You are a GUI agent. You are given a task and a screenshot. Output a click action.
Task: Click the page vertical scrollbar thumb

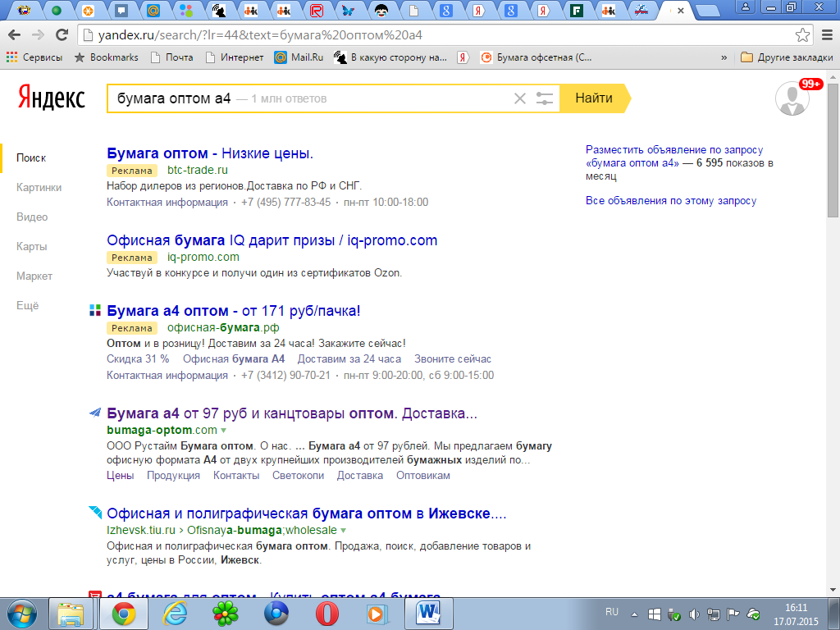[x=833, y=149]
